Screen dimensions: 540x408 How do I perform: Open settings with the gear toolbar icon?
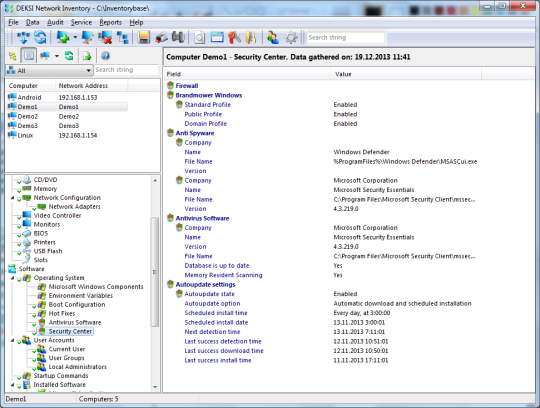point(291,37)
